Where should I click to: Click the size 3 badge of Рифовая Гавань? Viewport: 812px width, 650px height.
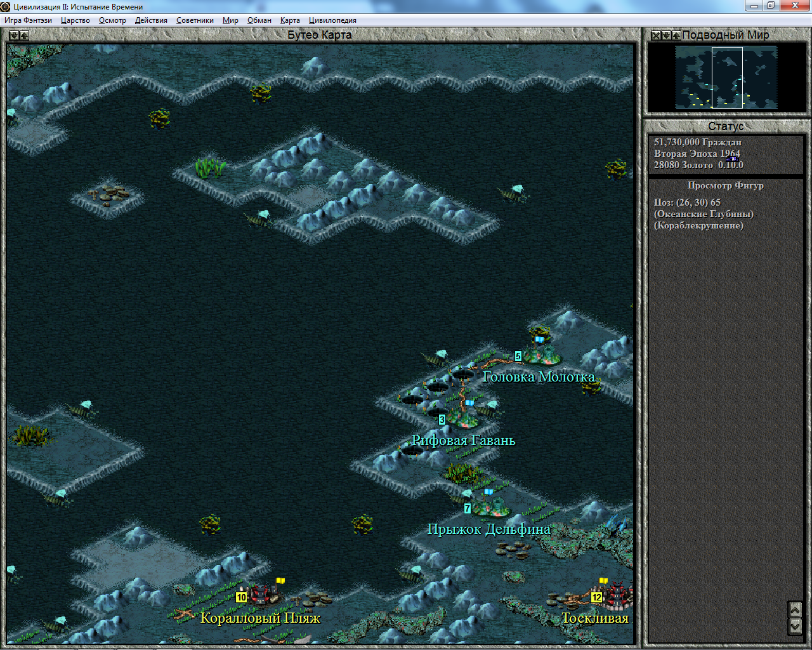pyautogui.click(x=442, y=420)
